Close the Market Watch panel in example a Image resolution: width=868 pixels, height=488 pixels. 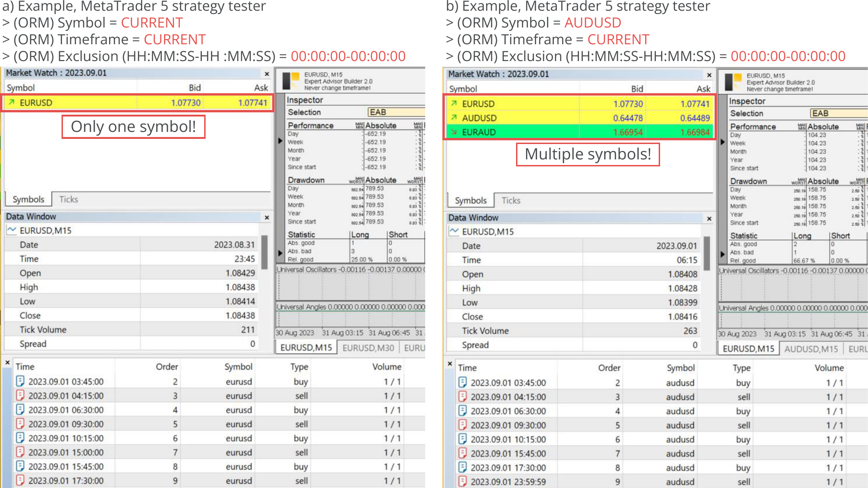coord(267,74)
